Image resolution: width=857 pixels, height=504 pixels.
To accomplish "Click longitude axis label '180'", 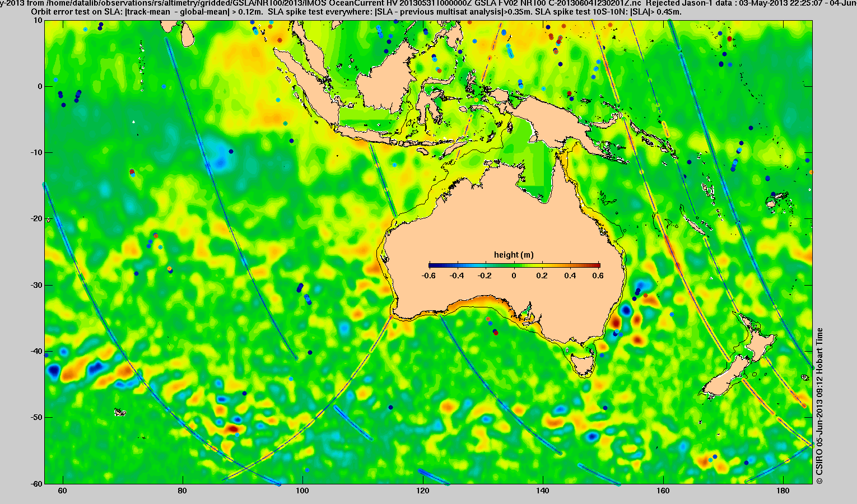I will (x=783, y=491).
